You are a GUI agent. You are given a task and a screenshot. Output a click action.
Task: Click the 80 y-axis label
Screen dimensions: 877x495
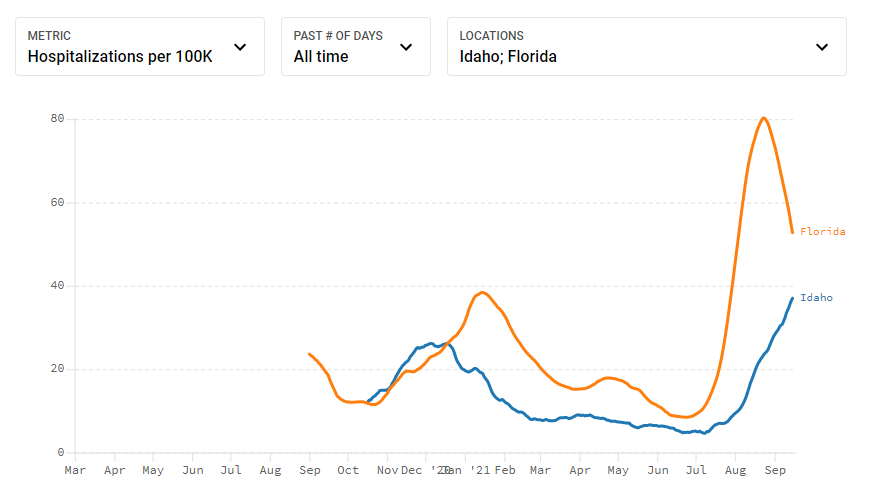click(x=58, y=119)
